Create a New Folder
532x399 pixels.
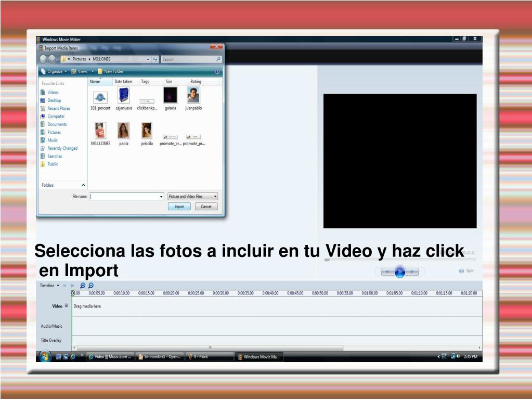[110, 72]
